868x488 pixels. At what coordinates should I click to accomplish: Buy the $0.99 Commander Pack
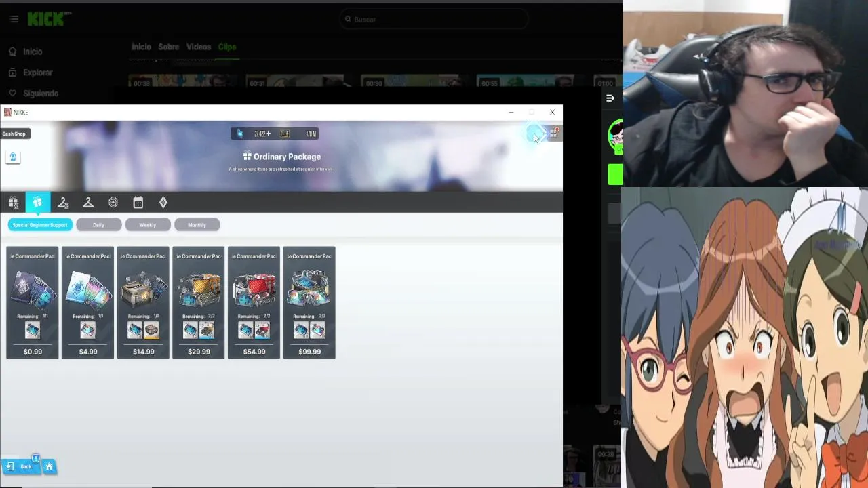coord(33,352)
